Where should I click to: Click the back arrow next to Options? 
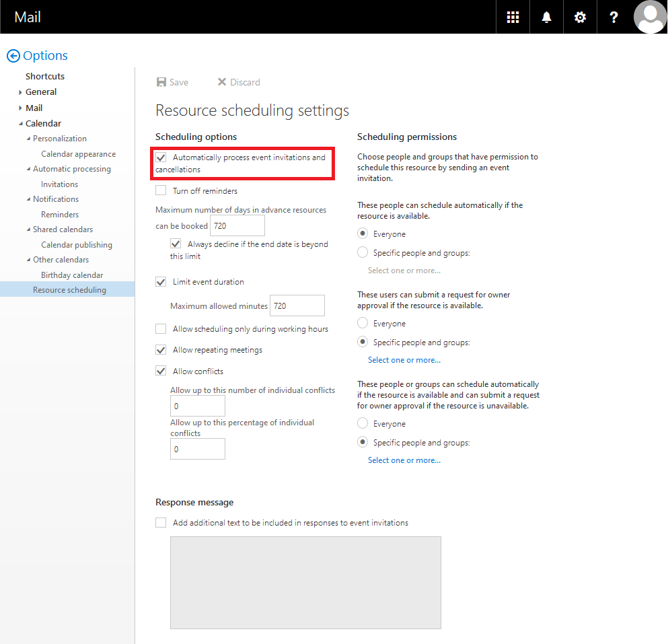click(13, 57)
